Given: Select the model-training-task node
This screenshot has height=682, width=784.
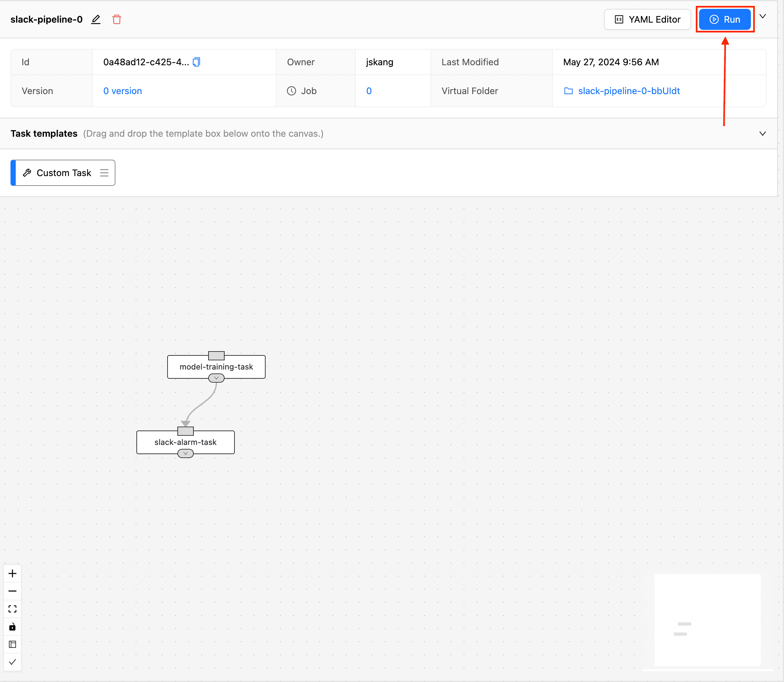Looking at the screenshot, I should point(216,367).
